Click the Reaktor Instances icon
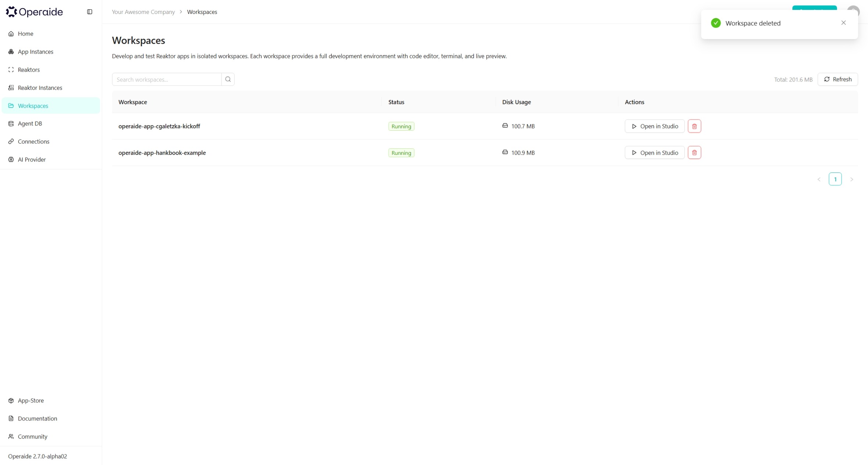 pos(11,88)
